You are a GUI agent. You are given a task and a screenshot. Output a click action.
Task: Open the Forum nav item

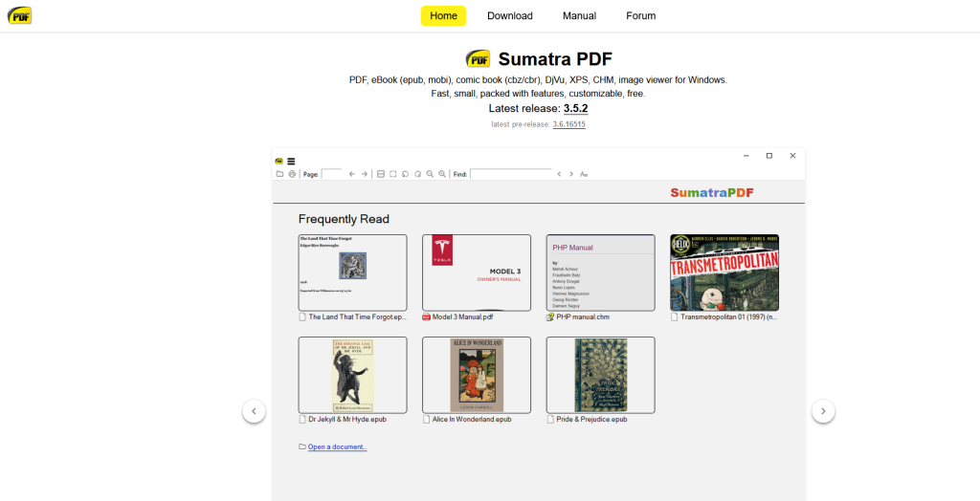tap(640, 15)
